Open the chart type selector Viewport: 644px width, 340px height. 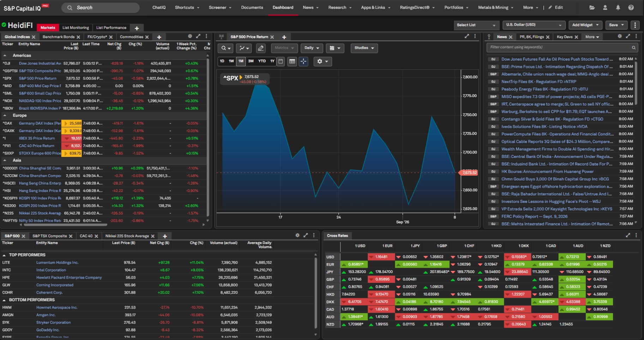point(243,48)
